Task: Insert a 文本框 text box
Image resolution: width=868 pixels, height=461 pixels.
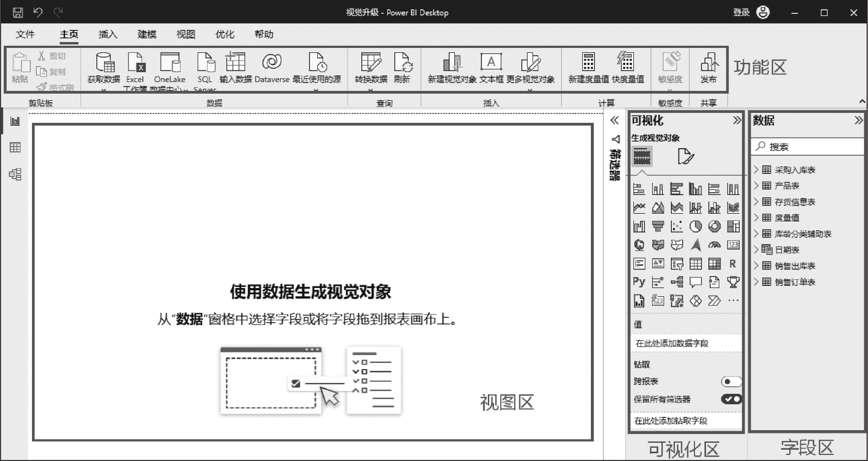Action: [491, 63]
